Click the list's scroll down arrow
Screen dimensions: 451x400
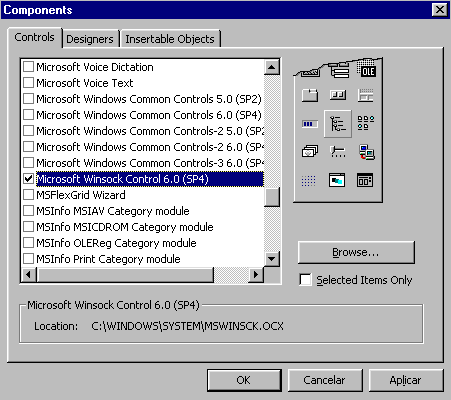(x=272, y=258)
